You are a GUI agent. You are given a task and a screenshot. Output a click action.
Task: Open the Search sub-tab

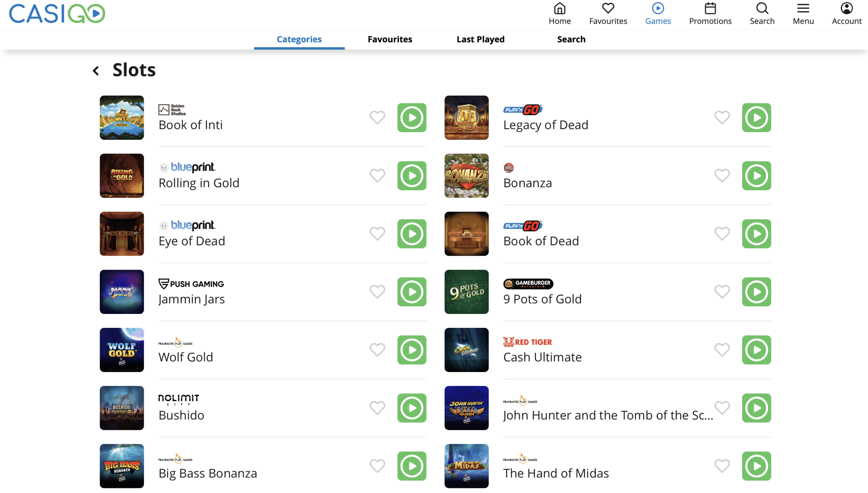click(x=571, y=39)
